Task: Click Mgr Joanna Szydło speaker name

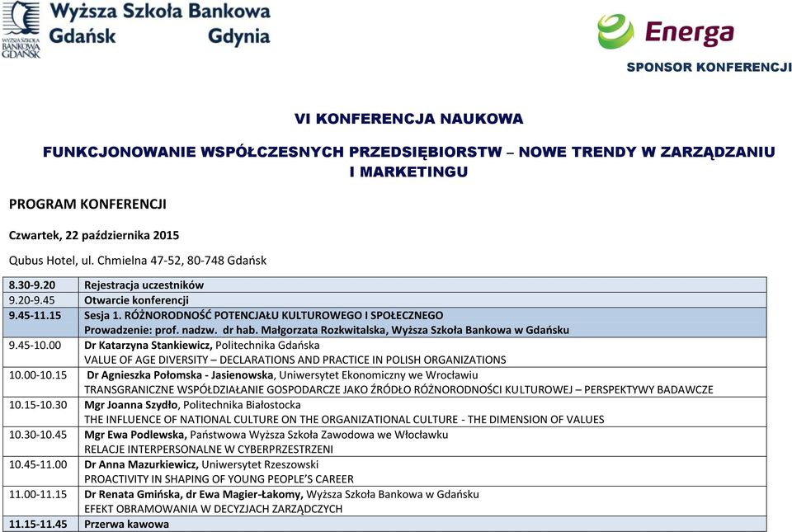Action: (x=131, y=405)
